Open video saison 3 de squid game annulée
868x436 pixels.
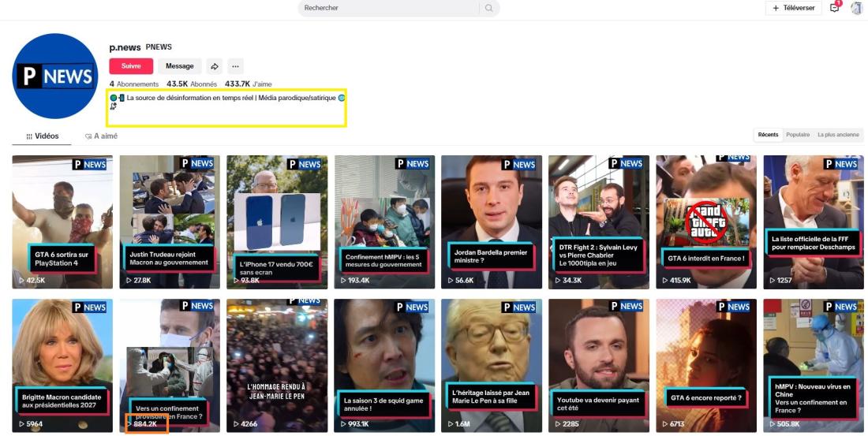[384, 366]
